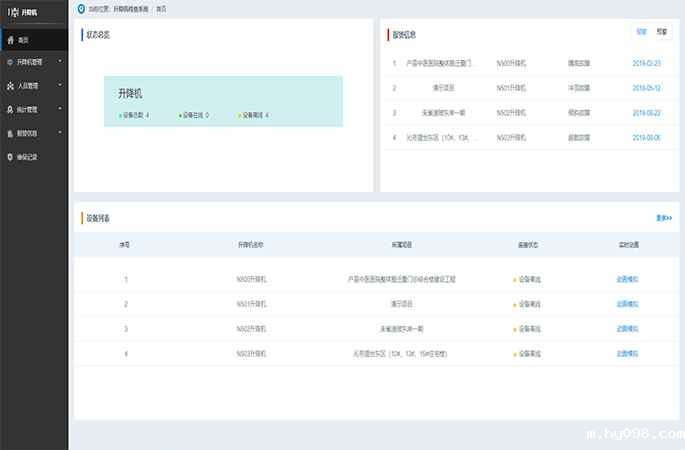This screenshot has width=685, height=450.
Task: Open real-time link for N500升降机 row
Action: [x=627, y=280]
